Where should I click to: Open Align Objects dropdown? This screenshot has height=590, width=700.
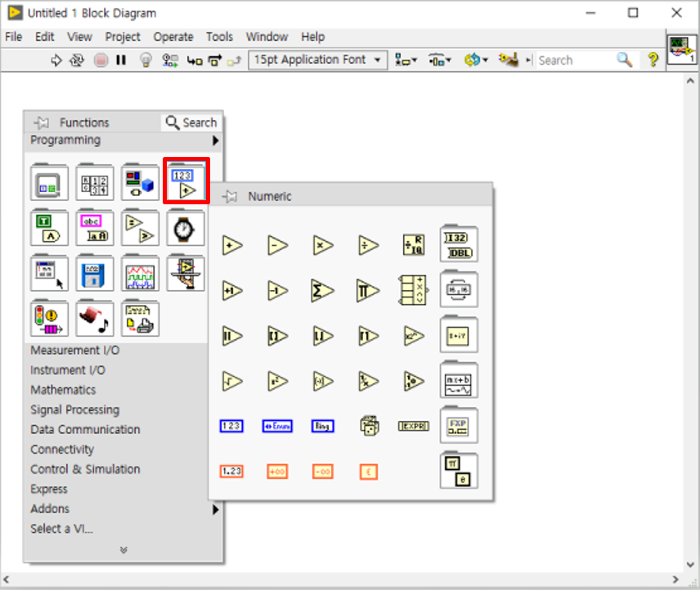click(x=406, y=60)
